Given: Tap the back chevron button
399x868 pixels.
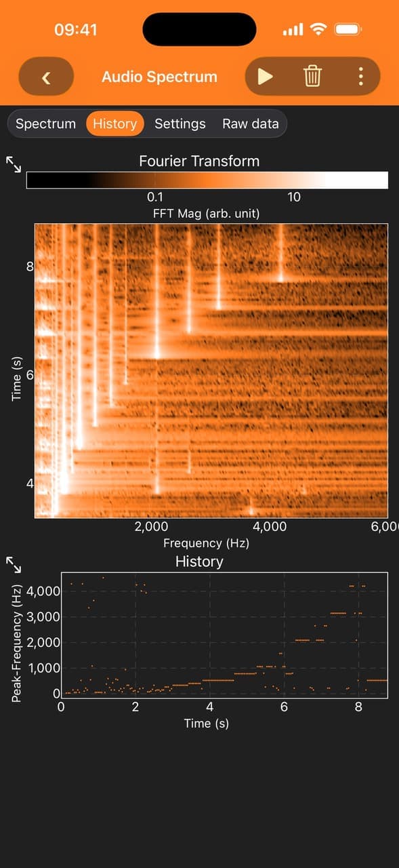Looking at the screenshot, I should tap(46, 77).
